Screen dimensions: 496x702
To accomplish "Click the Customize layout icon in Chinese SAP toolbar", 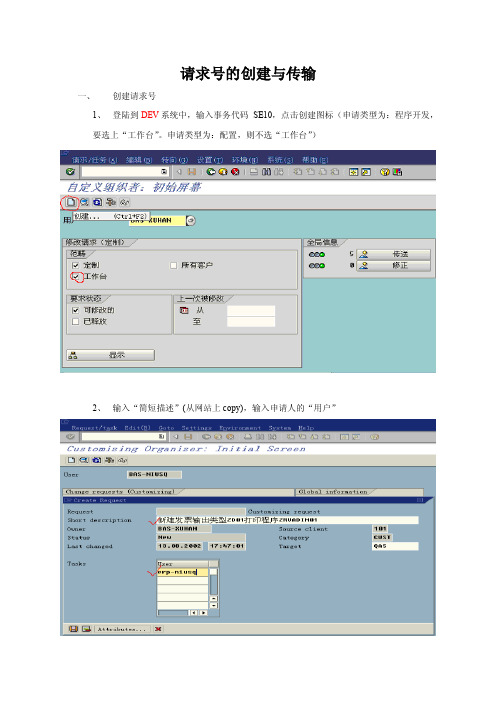I will click(x=397, y=172).
